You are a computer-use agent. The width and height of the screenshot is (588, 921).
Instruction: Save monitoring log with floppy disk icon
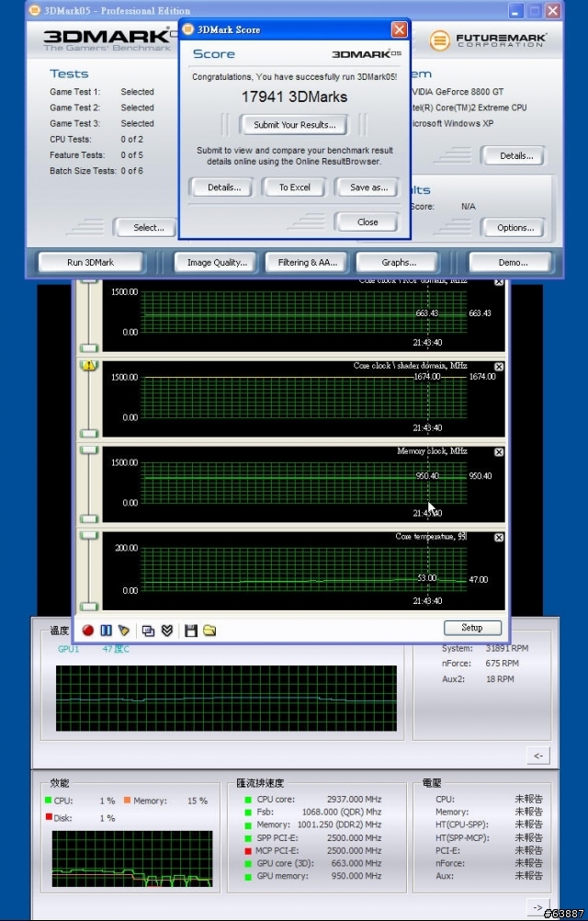(x=191, y=631)
